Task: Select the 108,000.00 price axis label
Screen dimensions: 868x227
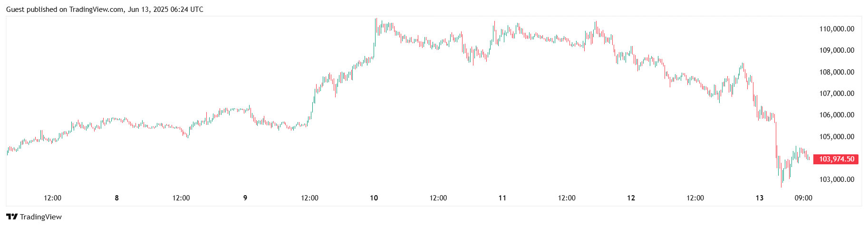Action: [836, 72]
